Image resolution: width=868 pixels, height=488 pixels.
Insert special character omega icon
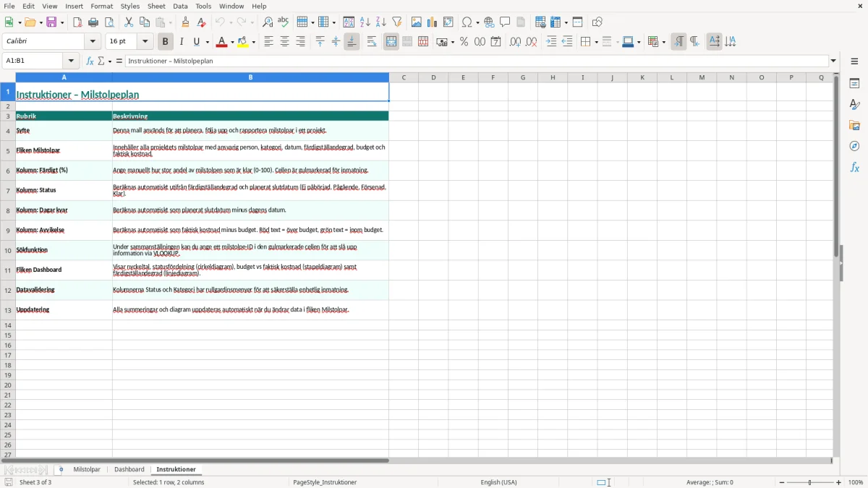(467, 22)
